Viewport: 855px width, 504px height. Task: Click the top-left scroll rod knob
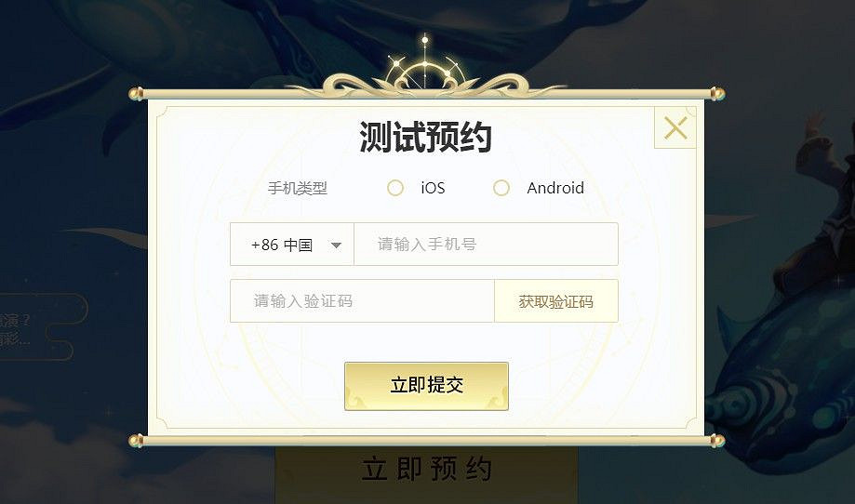click(136, 94)
